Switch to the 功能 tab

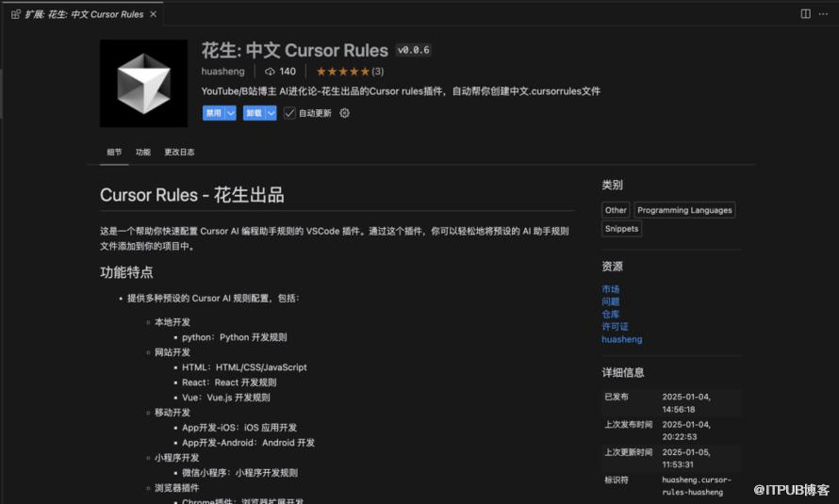(x=143, y=153)
